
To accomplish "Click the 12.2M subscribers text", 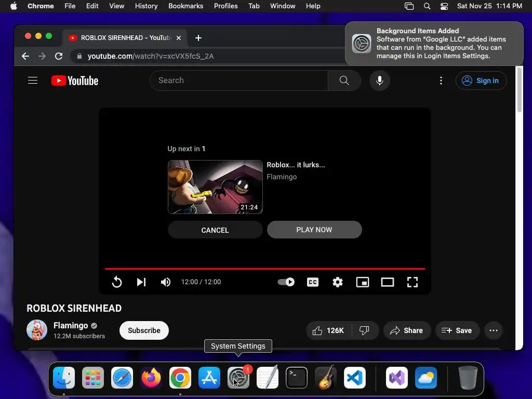I will 79,336.
